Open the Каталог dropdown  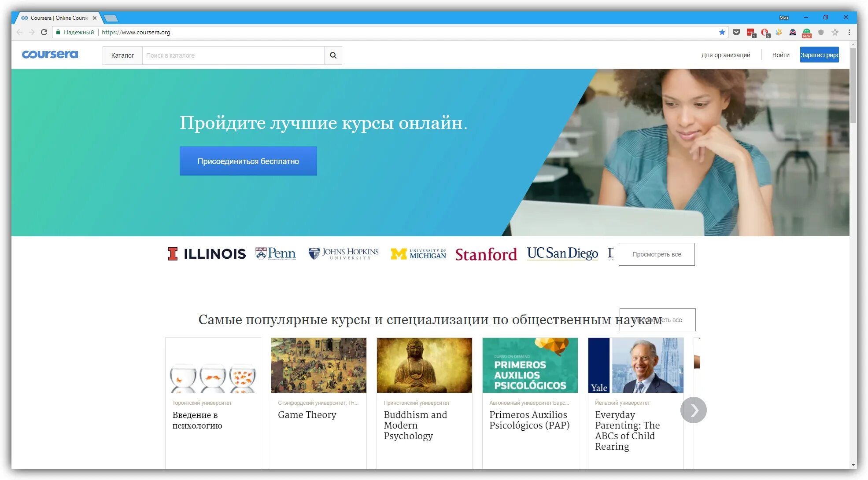click(x=122, y=55)
